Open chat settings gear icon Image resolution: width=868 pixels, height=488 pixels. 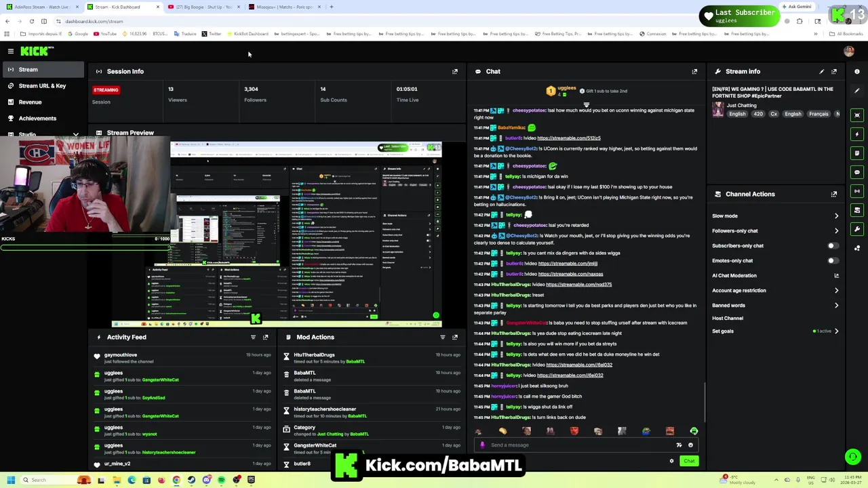coord(671,461)
